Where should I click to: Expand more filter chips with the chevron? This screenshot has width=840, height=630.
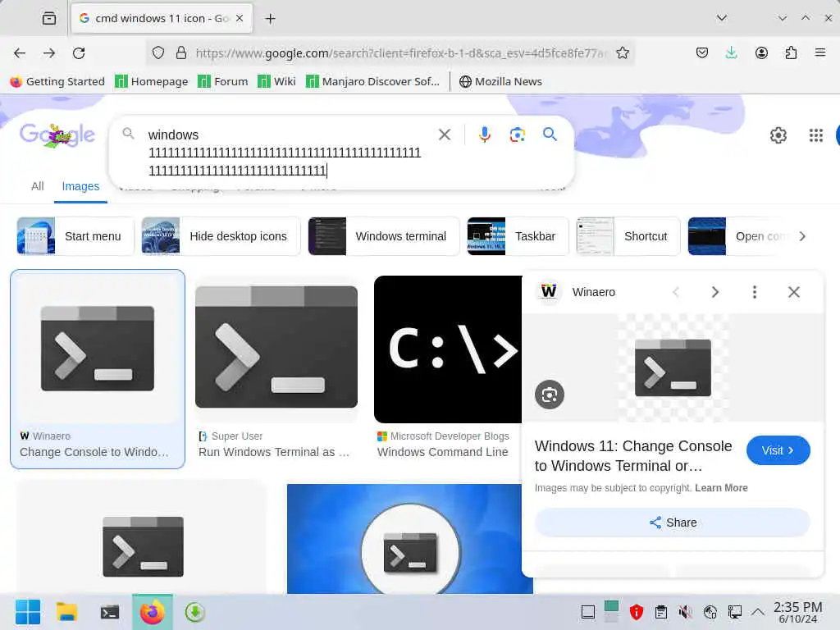pos(802,236)
